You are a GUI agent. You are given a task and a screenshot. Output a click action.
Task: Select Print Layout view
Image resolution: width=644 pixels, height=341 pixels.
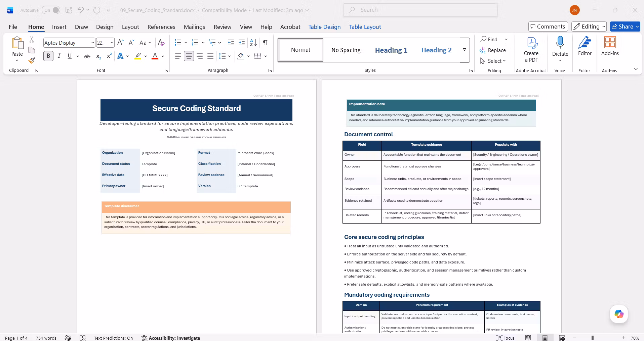(545, 338)
